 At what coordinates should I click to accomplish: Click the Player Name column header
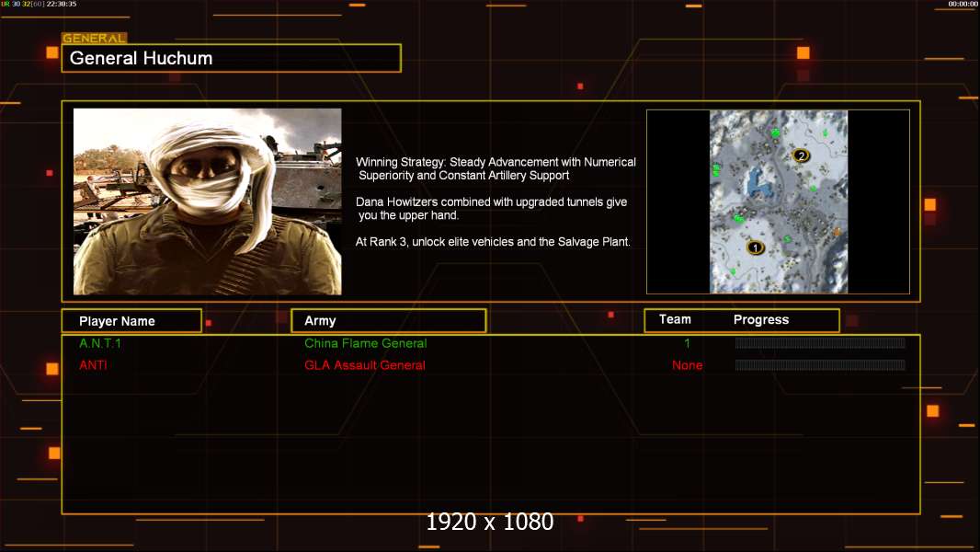pyautogui.click(x=131, y=321)
